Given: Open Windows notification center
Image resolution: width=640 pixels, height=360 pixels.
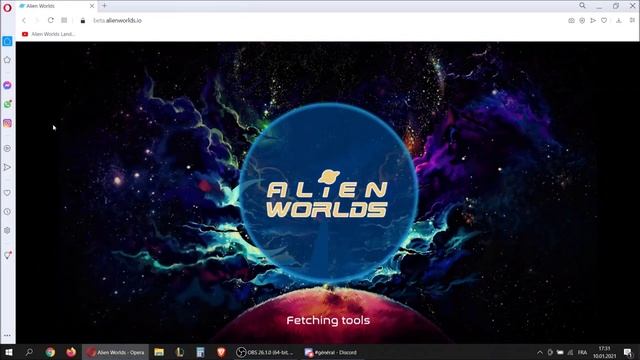Looking at the screenshot, I should coord(628,352).
